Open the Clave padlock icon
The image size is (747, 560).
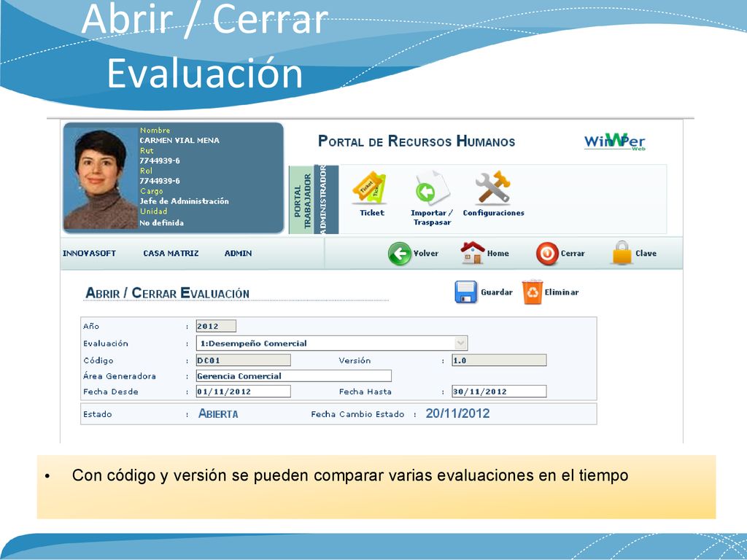[x=622, y=252]
